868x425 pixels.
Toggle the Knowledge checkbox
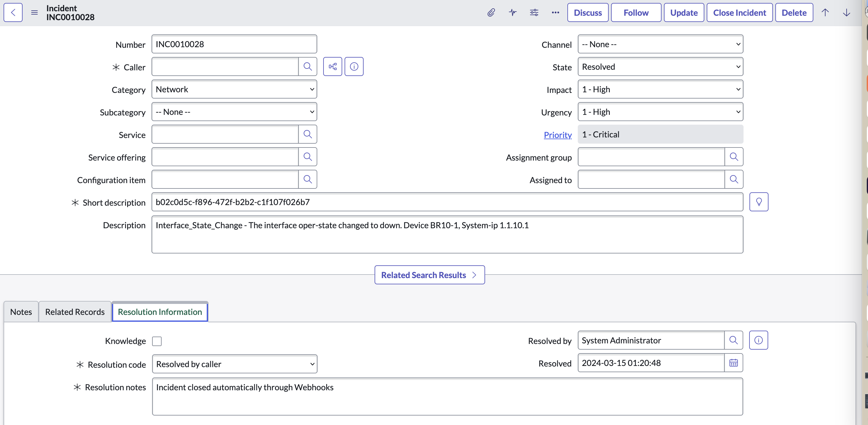point(157,341)
